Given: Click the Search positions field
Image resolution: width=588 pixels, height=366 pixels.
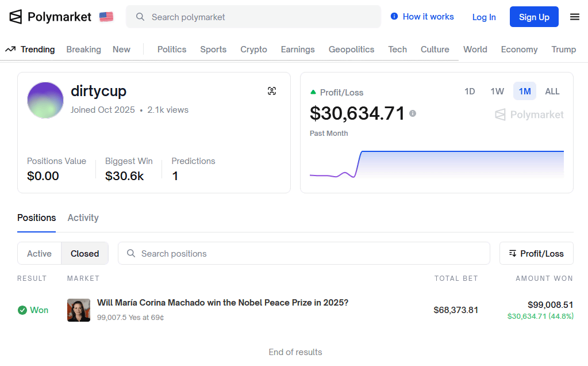Looking at the screenshot, I should tap(303, 253).
